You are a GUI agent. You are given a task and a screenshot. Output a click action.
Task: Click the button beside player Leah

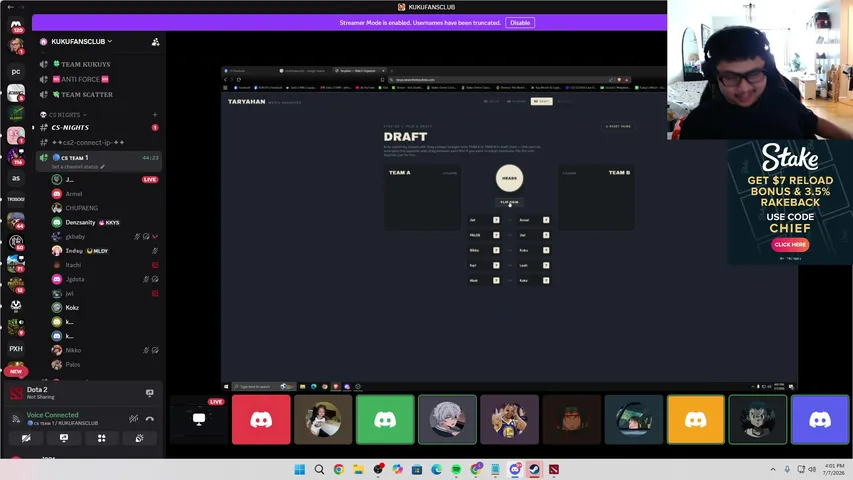[546, 265]
